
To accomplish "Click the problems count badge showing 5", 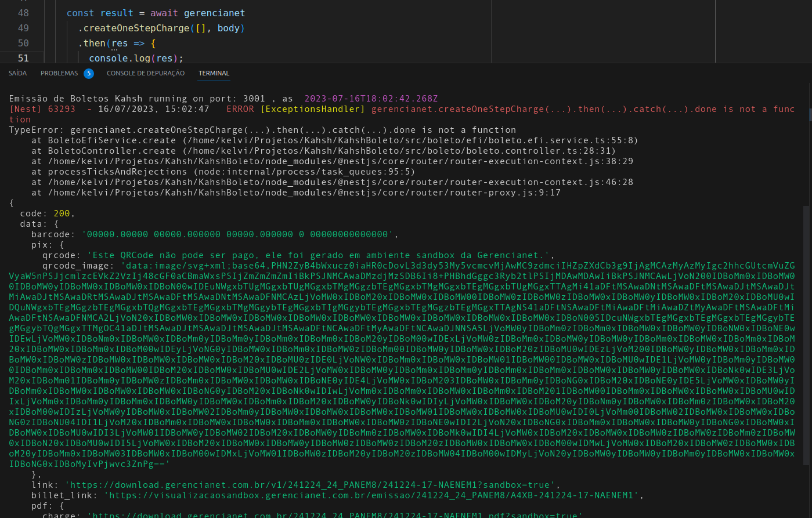I will 89,73.
